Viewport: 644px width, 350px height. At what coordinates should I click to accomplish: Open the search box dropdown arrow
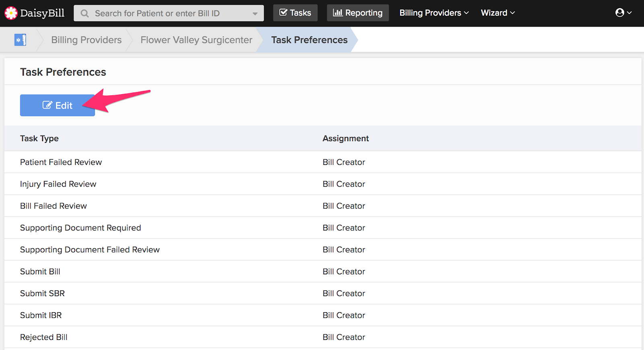(255, 13)
